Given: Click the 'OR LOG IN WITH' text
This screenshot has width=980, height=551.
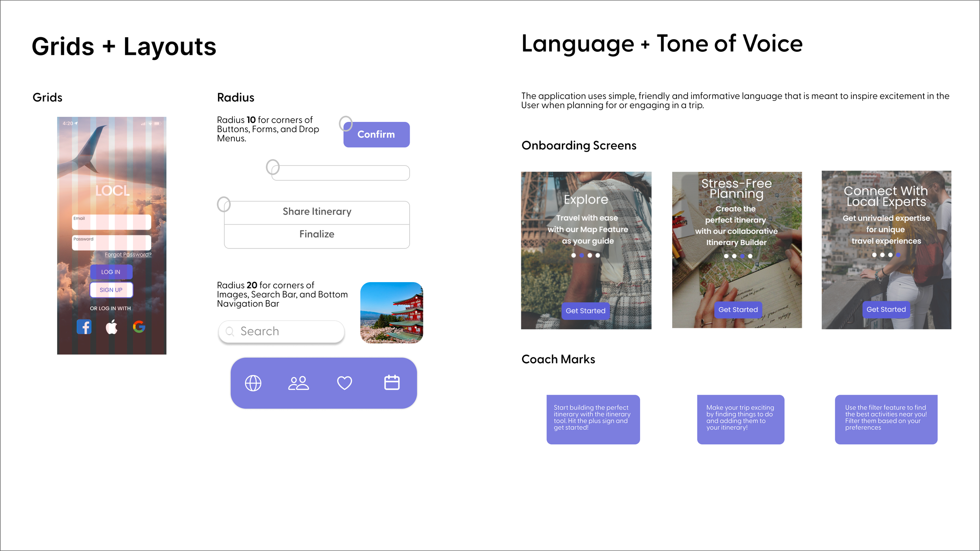Looking at the screenshot, I should tap(111, 308).
